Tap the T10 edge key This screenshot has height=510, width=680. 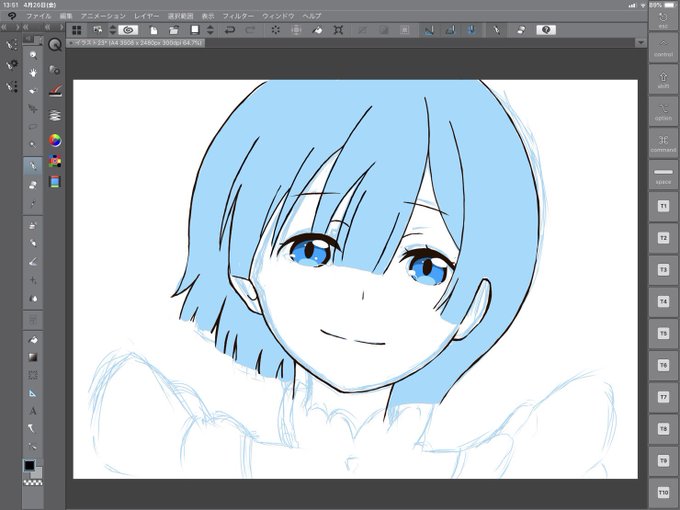click(x=663, y=493)
